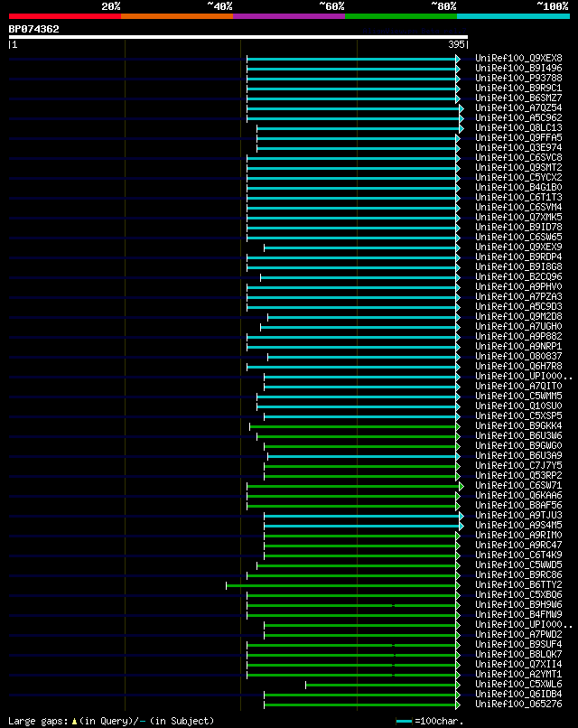Select the UniRef100_A7QIT0 label
Viewport: 578px width, 728px height.
(x=518, y=387)
